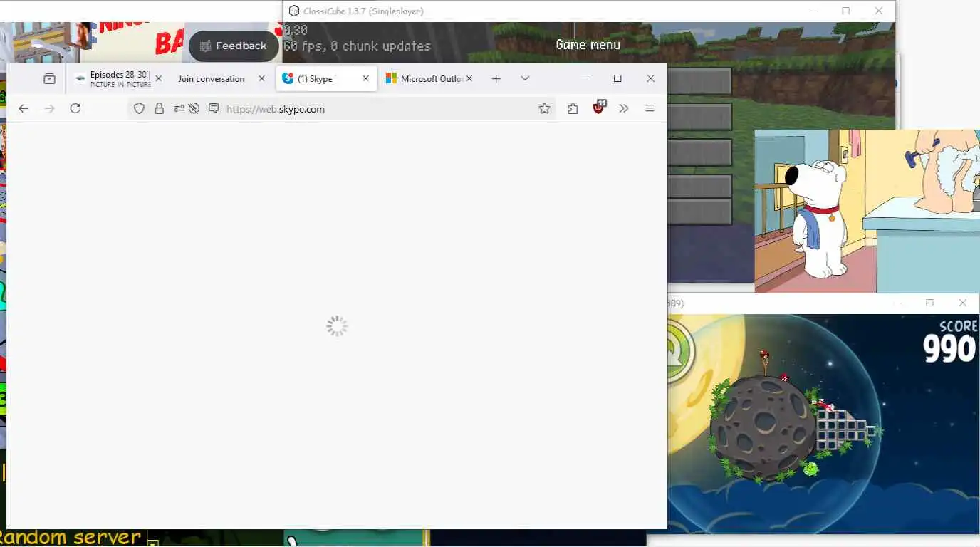Close the Angry Birds game window

point(963,303)
